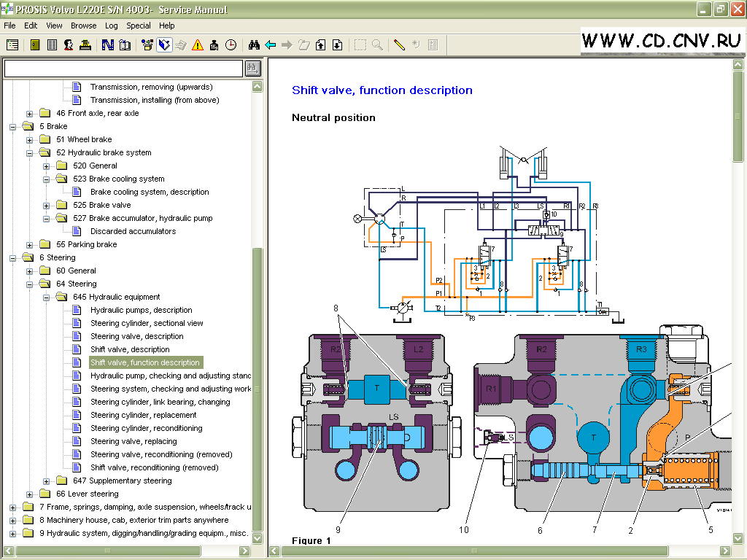Open the File menu
The image size is (747, 560).
point(9,26)
